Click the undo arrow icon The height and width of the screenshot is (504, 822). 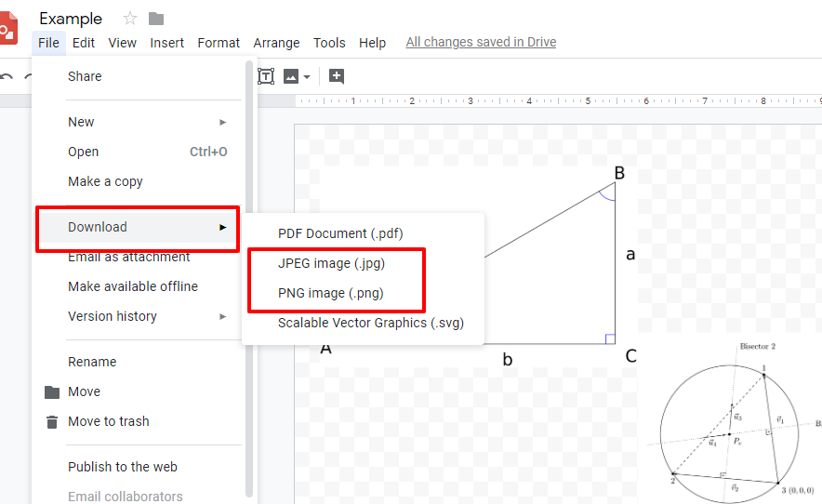[x=7, y=76]
